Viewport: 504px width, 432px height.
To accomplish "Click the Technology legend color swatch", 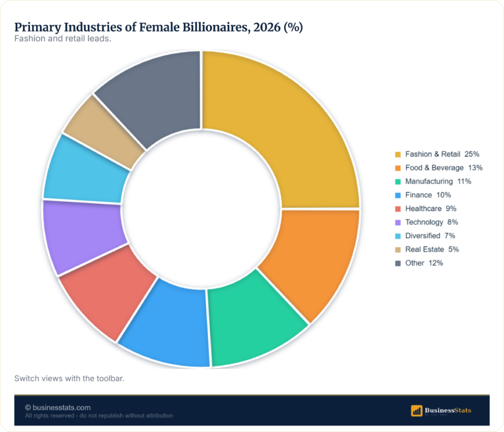I will click(398, 222).
